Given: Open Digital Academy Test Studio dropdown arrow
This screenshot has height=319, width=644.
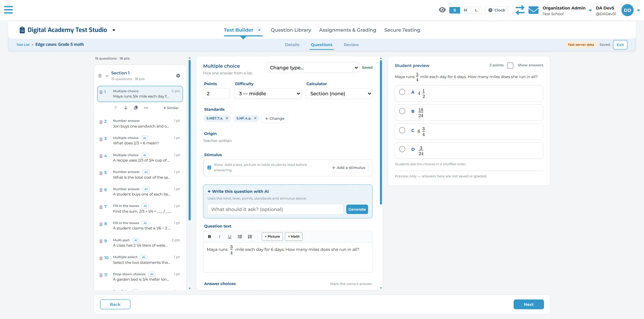Looking at the screenshot, I should pyautogui.click(x=114, y=30).
